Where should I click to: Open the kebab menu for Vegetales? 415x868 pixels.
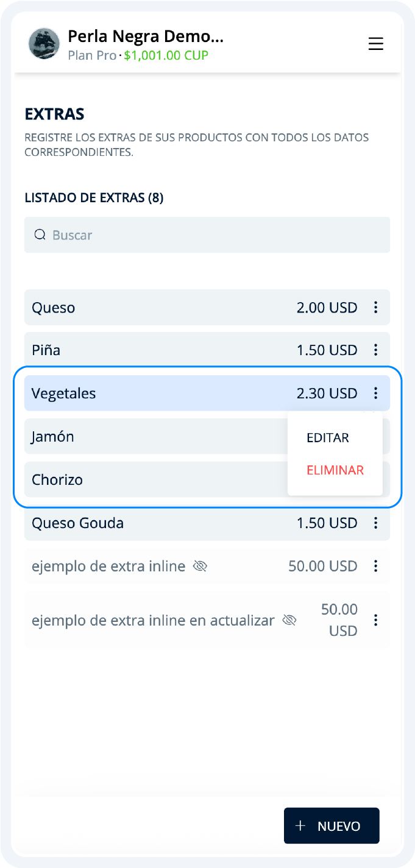tap(376, 393)
